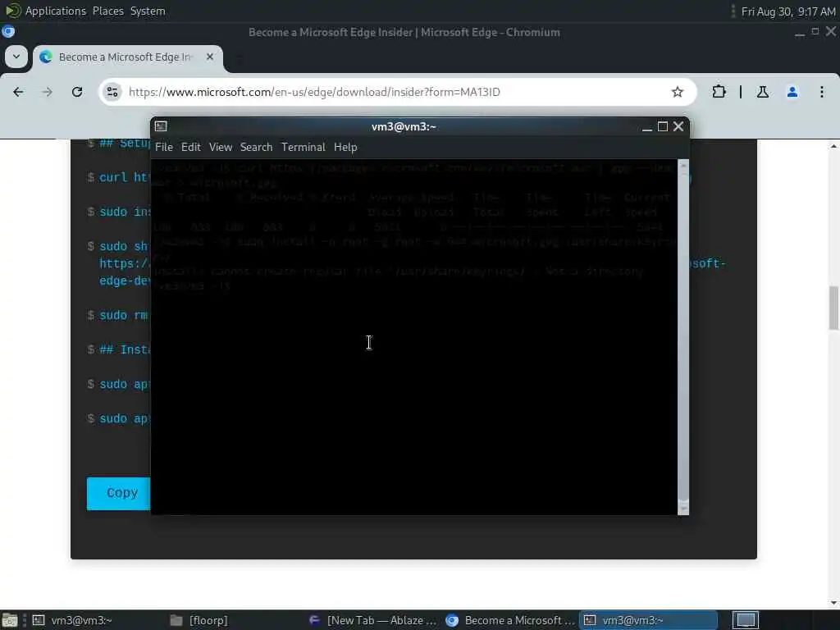Expand the tab search dropdown

[x=16, y=57]
